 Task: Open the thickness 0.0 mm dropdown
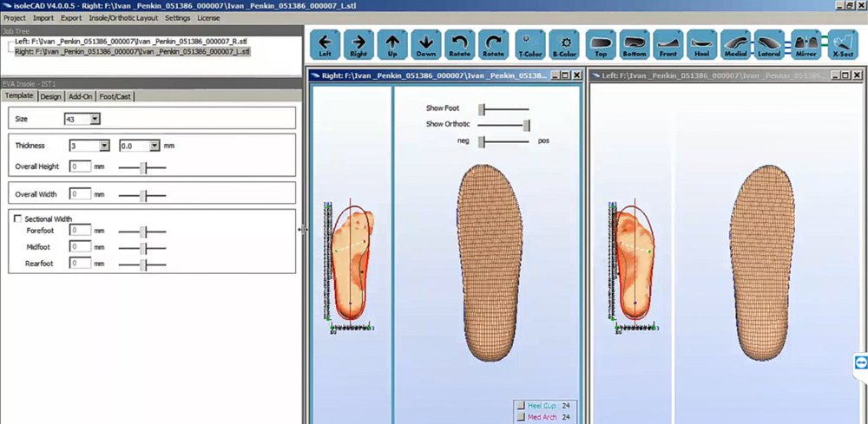(155, 147)
